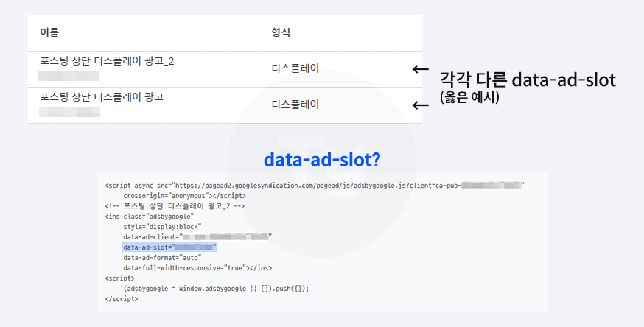
Task: Click the '(옳은 예시)' caption text
Action: 469,97
